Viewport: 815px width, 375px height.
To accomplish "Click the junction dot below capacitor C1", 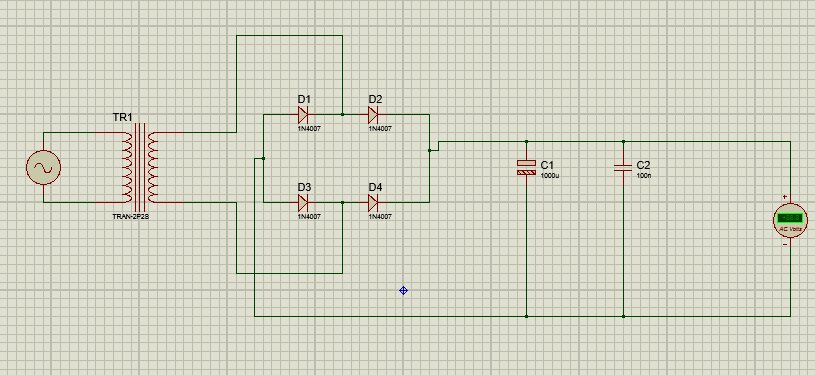I will pos(527,316).
